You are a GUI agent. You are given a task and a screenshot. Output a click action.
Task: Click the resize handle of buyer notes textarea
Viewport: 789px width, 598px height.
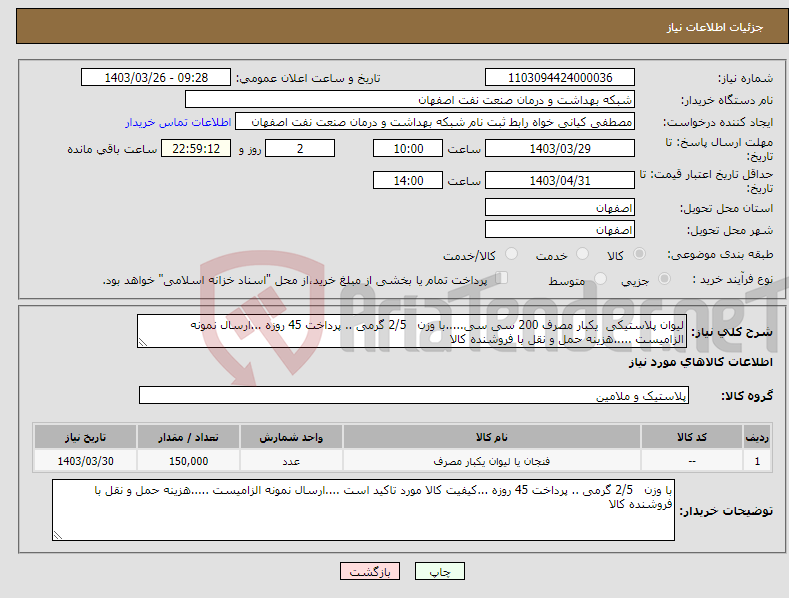pyautogui.click(x=58, y=536)
